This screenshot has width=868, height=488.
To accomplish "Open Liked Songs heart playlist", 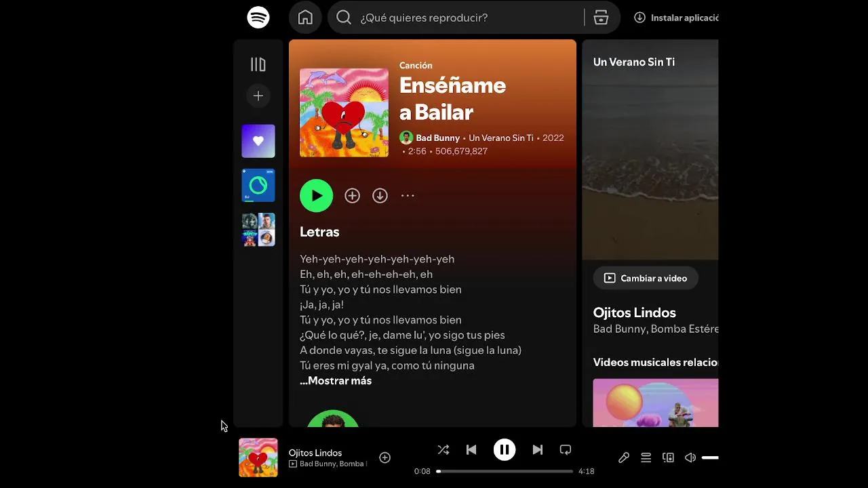I will click(258, 141).
